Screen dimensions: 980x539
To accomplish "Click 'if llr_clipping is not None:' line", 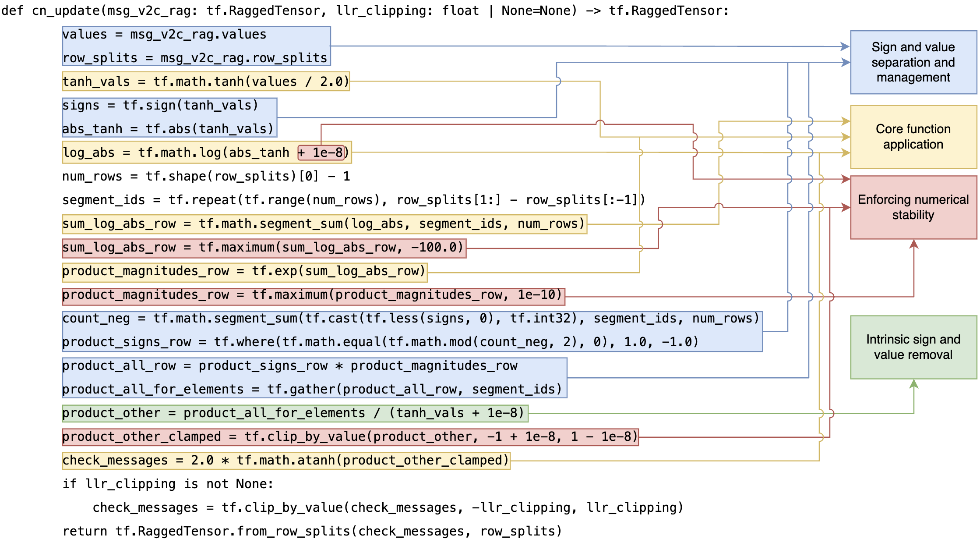I will pyautogui.click(x=168, y=484).
